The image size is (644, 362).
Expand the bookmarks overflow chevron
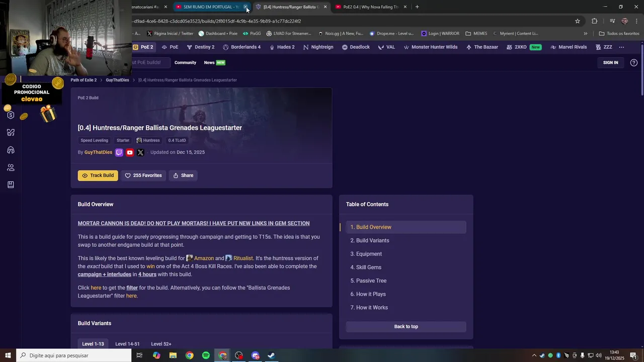point(585,34)
